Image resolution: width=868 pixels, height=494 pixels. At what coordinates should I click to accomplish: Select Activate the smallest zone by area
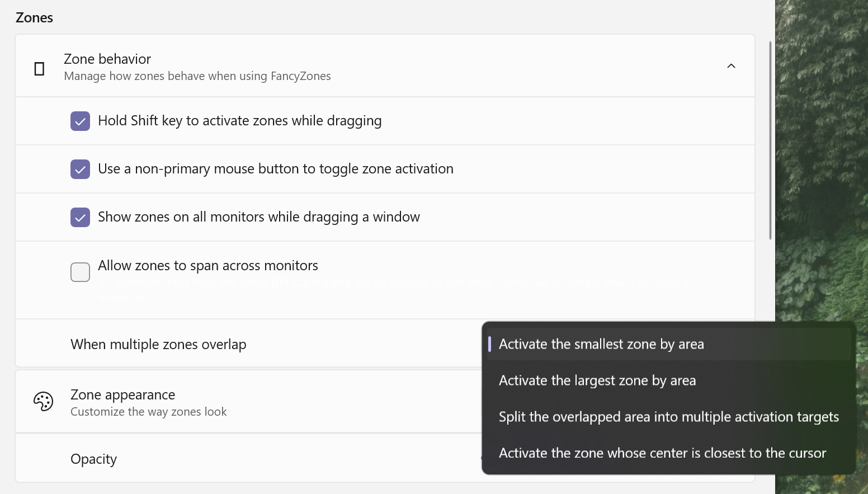(x=601, y=344)
